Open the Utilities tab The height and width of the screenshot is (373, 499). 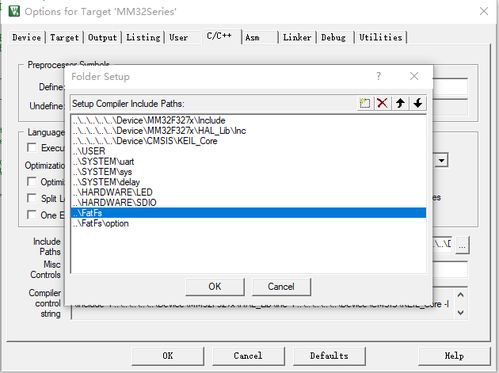click(x=381, y=37)
